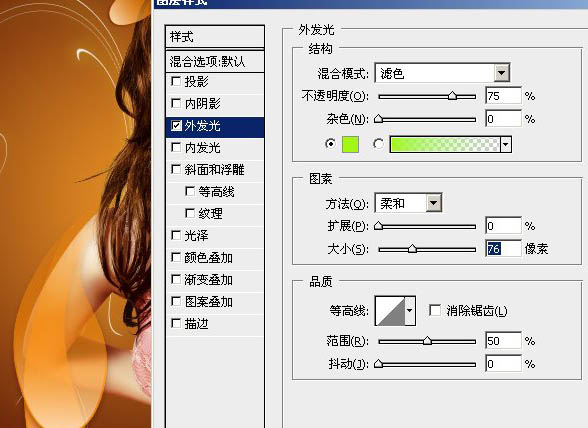Enable the 投影 drop shadow checkbox
Image resolution: width=588 pixels, height=428 pixels.
pyautogui.click(x=176, y=81)
